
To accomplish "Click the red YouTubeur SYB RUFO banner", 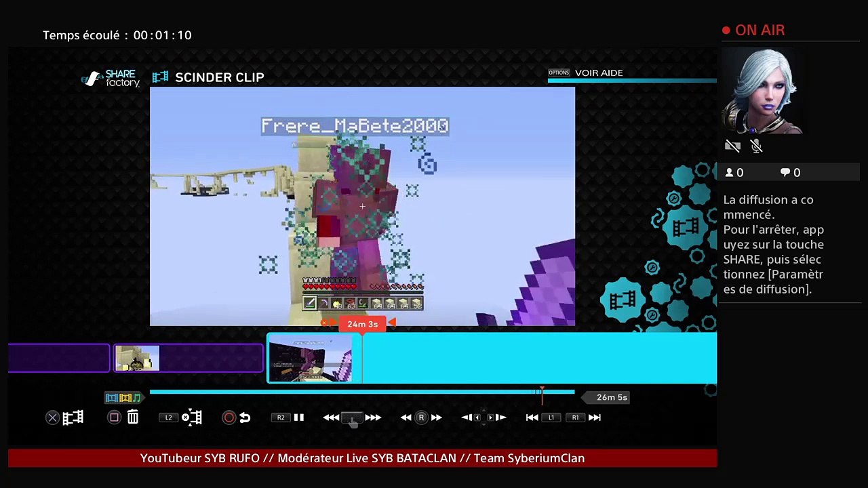I will [362, 458].
